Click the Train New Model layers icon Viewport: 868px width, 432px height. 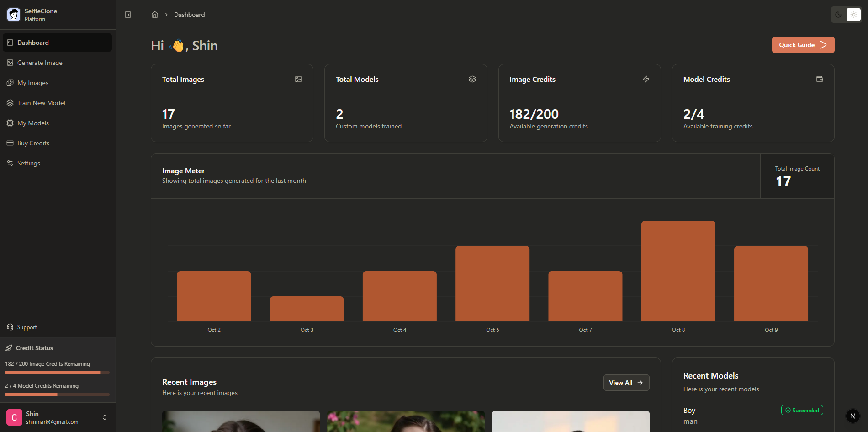click(x=10, y=103)
